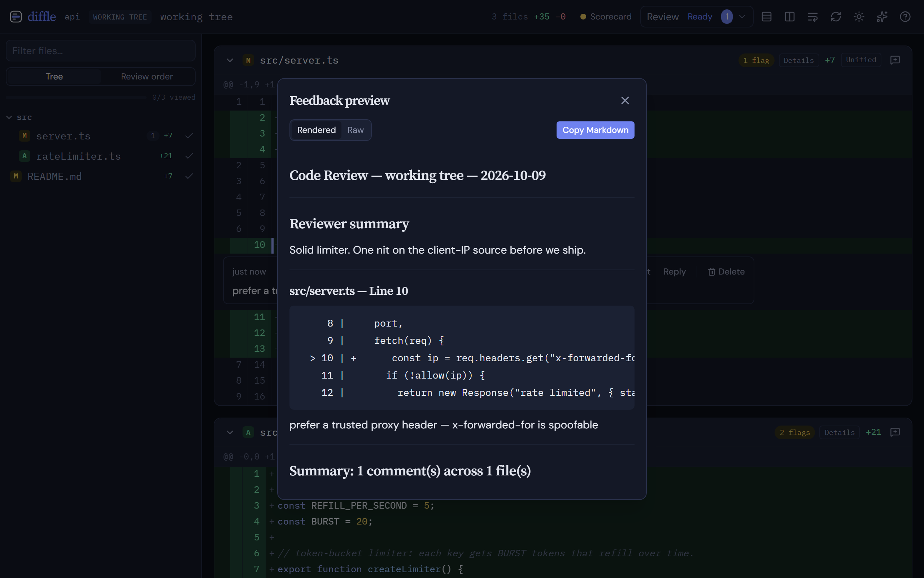
Task: Click the diffle logo icon
Action: 16,17
